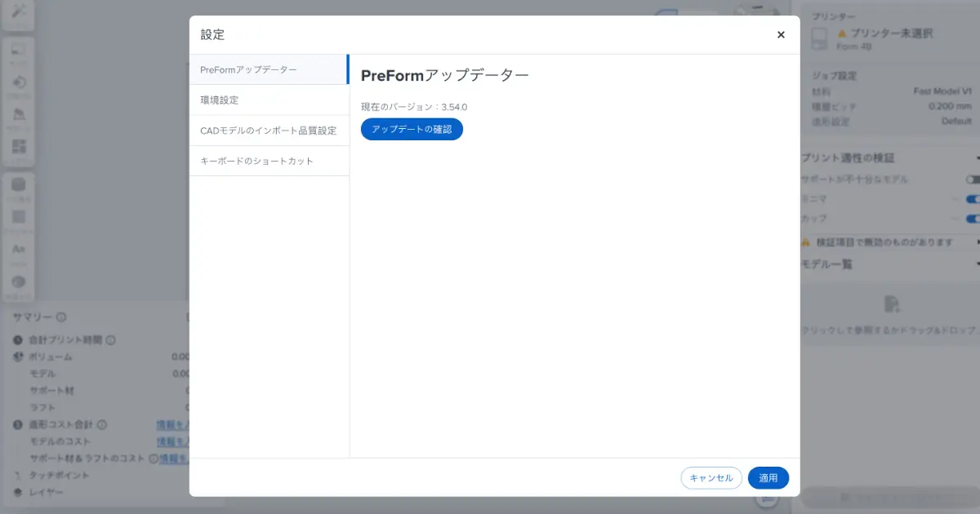Click info icon next to 造形コスト合計
The width and height of the screenshot is (980, 514).
[x=102, y=425]
